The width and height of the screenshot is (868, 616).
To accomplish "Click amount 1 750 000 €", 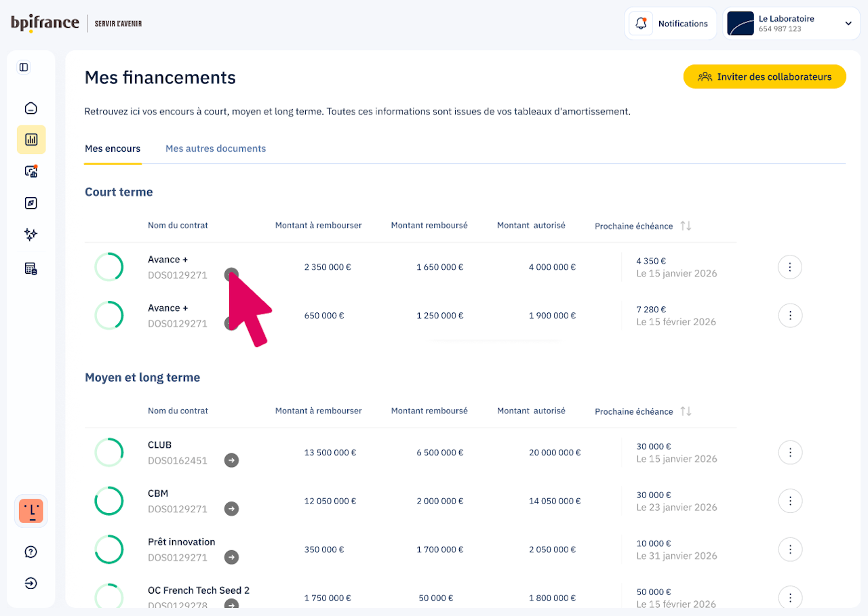I will click(x=328, y=598).
